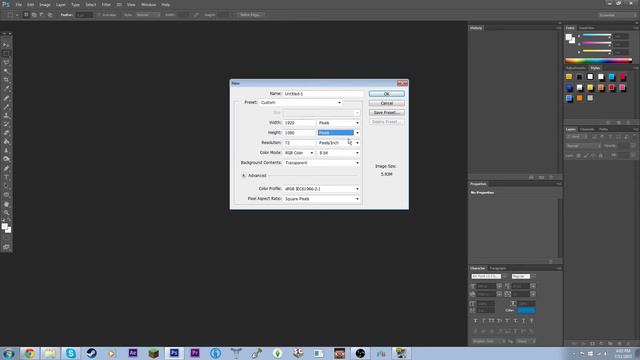This screenshot has width=640, height=360.
Task: Click the Character panel text color swatch
Action: click(526, 310)
